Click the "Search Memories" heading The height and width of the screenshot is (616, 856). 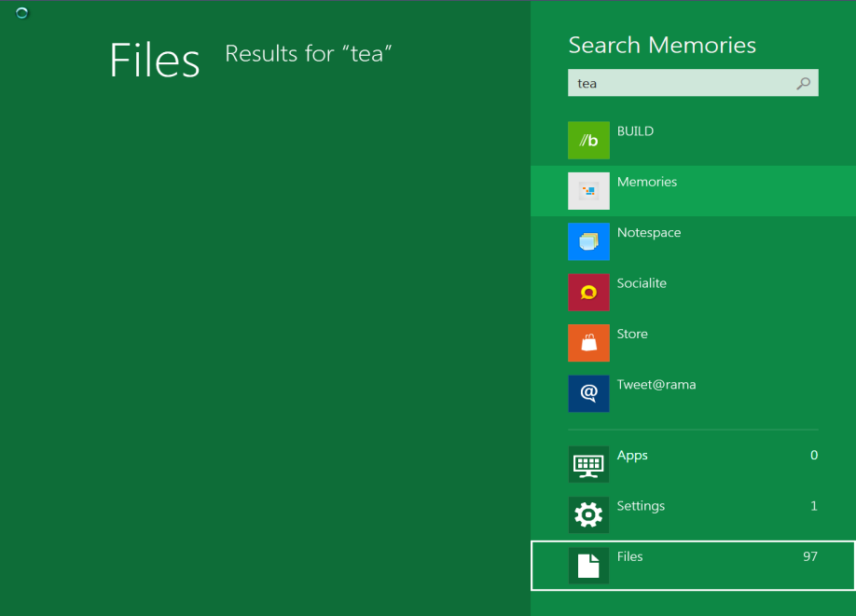662,45
